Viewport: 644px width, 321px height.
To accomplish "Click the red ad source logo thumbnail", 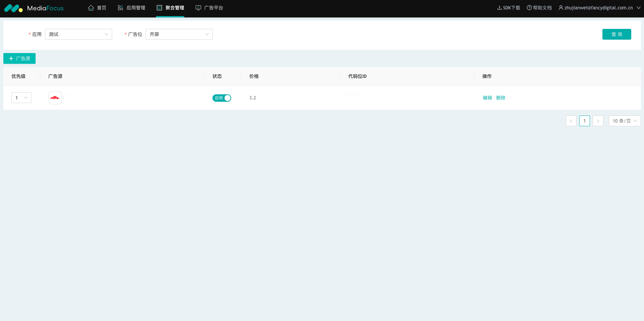I will 55,98.
